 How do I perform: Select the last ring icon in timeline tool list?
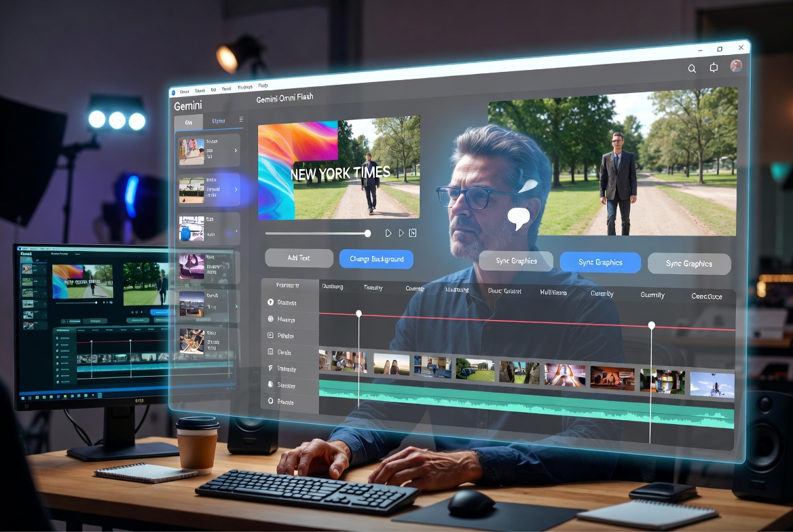[x=271, y=400]
